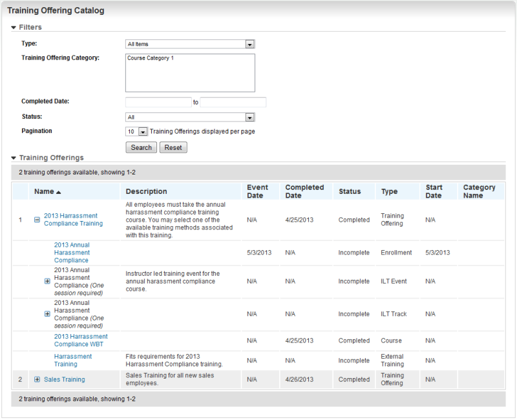Image resolution: width=517 pixels, height=420 pixels.
Task: Collapse the Training Offerings section triangle
Action: click(x=14, y=158)
